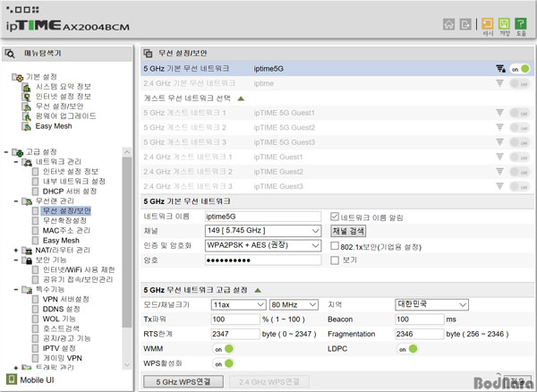Open VPN 서버설정 in the tree
Image resolution: width=537 pixels, height=392 pixels.
click(65, 300)
